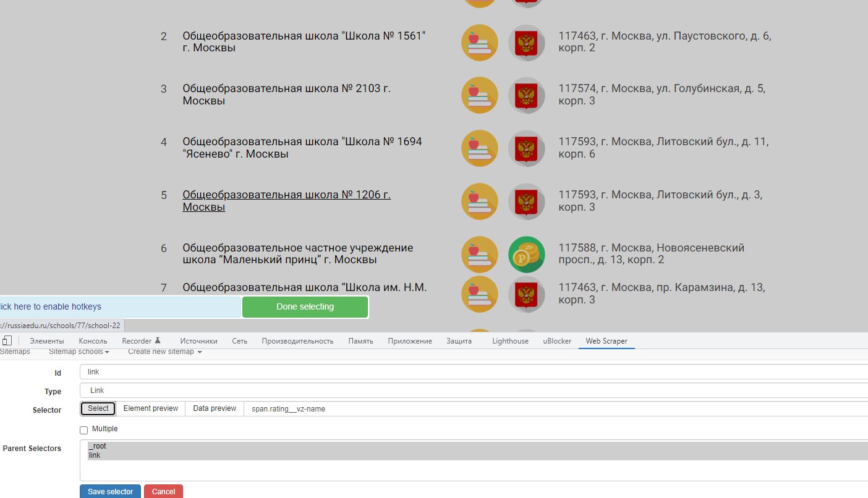The width and height of the screenshot is (868, 498).
Task: Click the coat of arms icon in row 3
Action: (x=526, y=95)
